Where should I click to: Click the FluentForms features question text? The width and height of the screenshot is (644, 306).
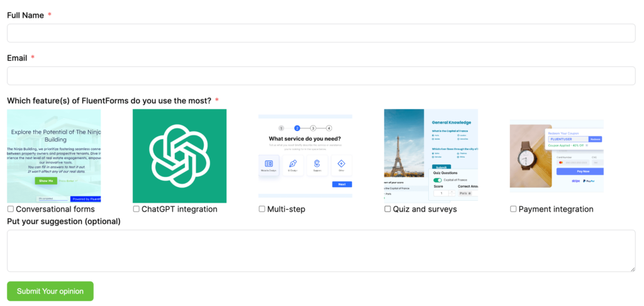(x=109, y=101)
